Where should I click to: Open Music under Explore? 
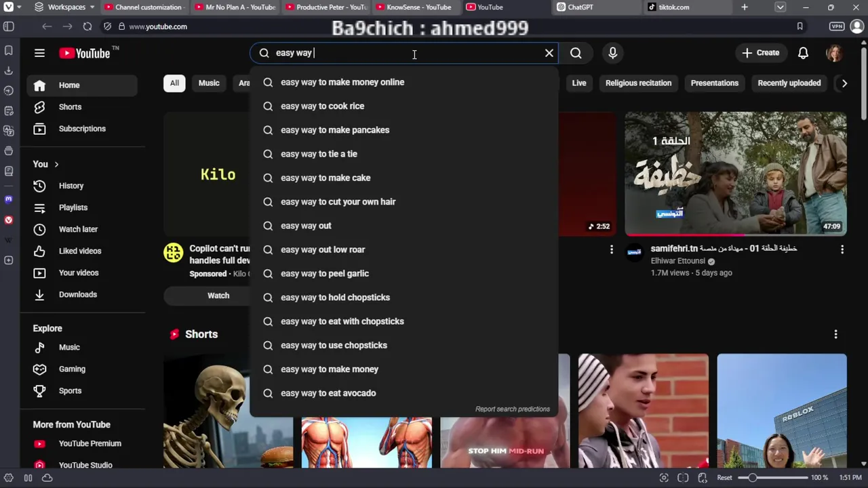[83, 347]
